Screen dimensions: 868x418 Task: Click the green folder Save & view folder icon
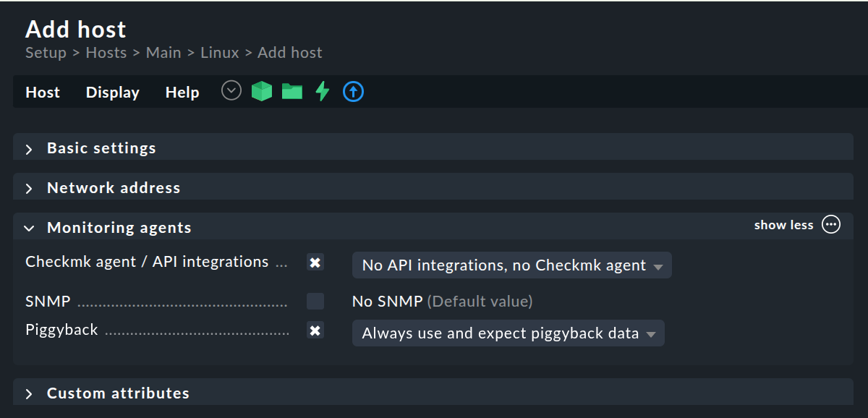pos(292,91)
